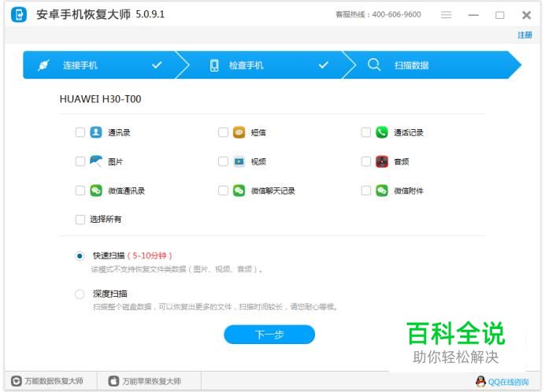The height and width of the screenshot is (392, 545).
Task: Click the 视频 video icon
Action: (x=239, y=161)
